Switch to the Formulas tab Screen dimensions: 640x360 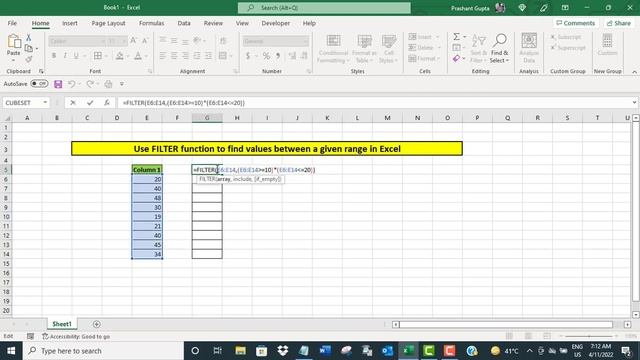151,23
